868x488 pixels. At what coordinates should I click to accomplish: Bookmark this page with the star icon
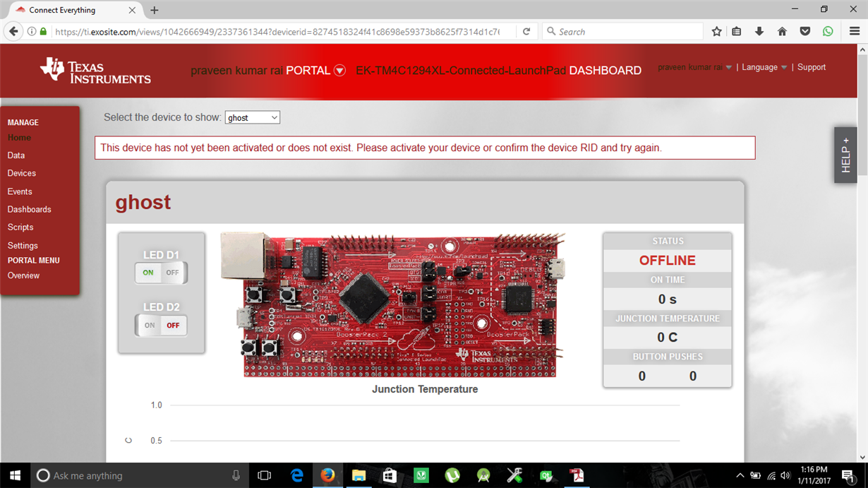pos(717,32)
